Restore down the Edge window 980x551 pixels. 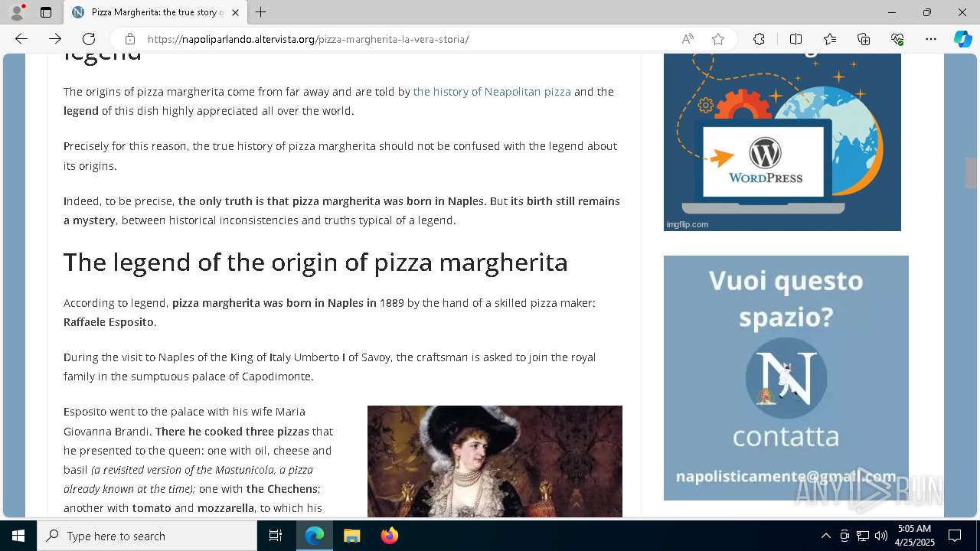927,12
